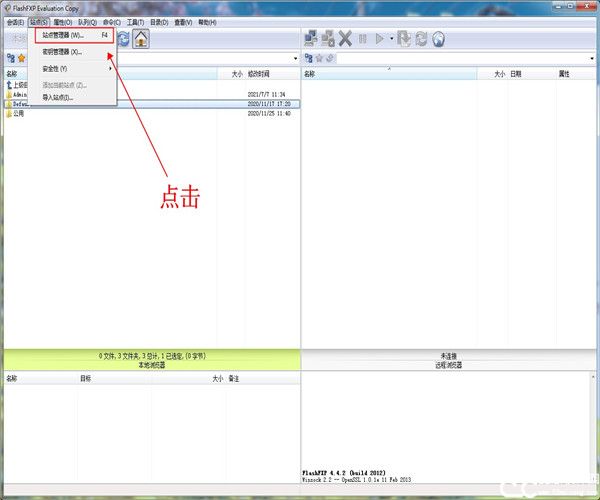Viewport: 600px width, 500px height.
Task: Click the remote pane refresh icon
Action: 421,38
